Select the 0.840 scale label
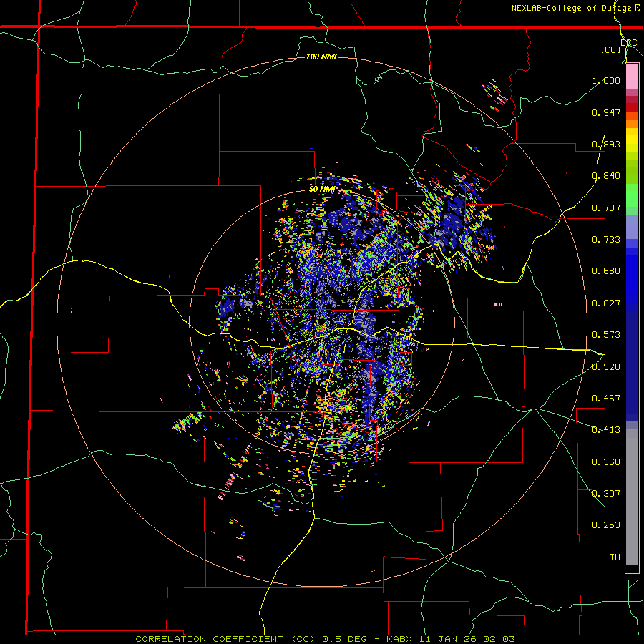This screenshot has width=644, height=644. click(606, 176)
